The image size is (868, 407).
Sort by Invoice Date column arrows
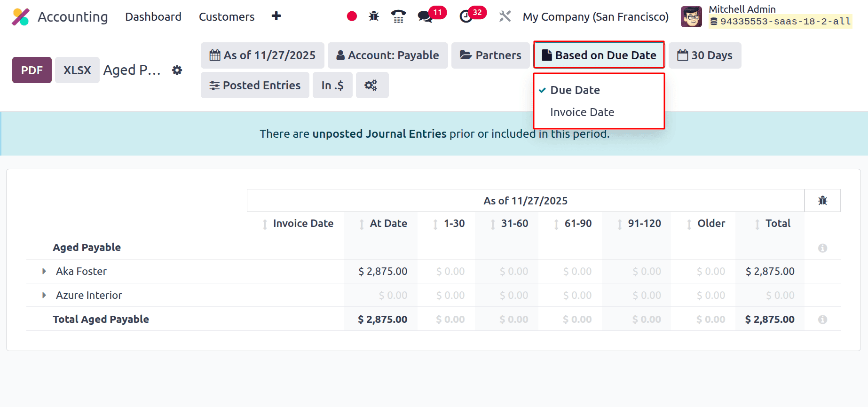[265, 224]
